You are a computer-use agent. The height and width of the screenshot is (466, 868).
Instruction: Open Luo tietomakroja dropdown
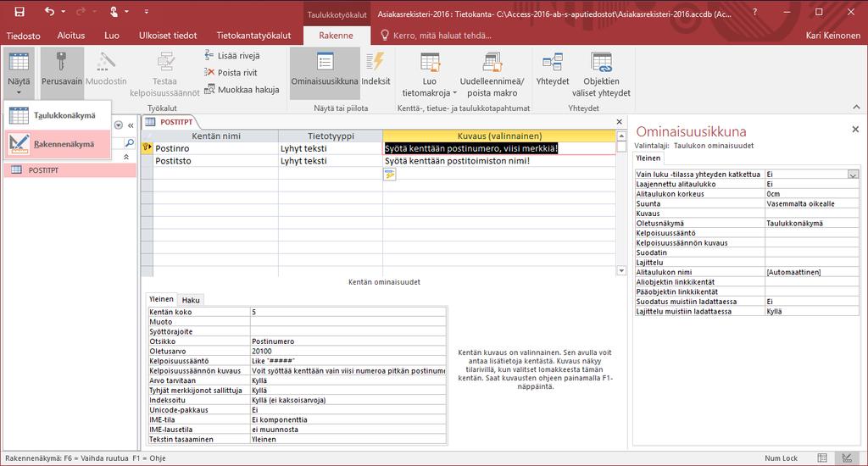click(430, 75)
